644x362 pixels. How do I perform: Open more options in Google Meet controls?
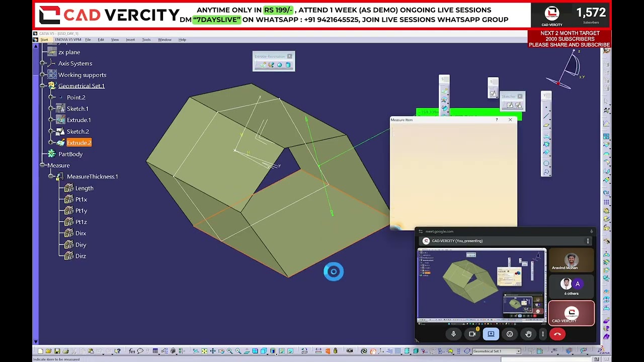543,334
